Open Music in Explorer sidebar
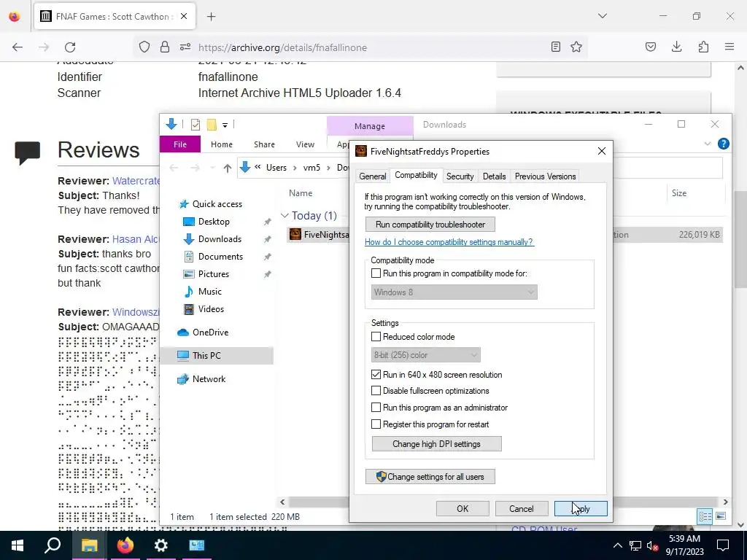The image size is (747, 560). pyautogui.click(x=209, y=292)
